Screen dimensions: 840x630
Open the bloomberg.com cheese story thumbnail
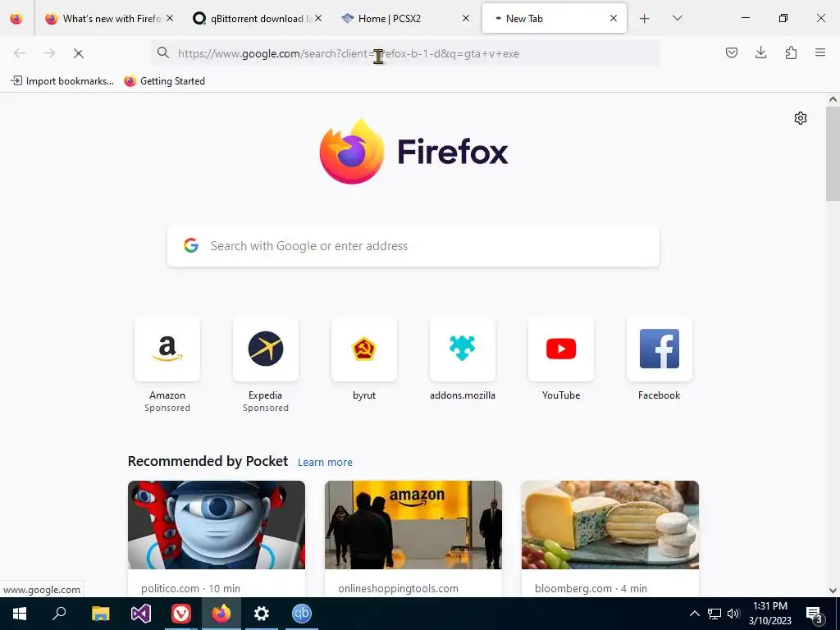click(x=609, y=525)
